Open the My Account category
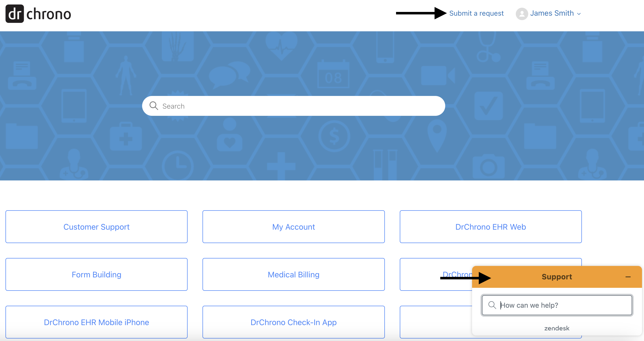The height and width of the screenshot is (341, 644). pos(293,227)
